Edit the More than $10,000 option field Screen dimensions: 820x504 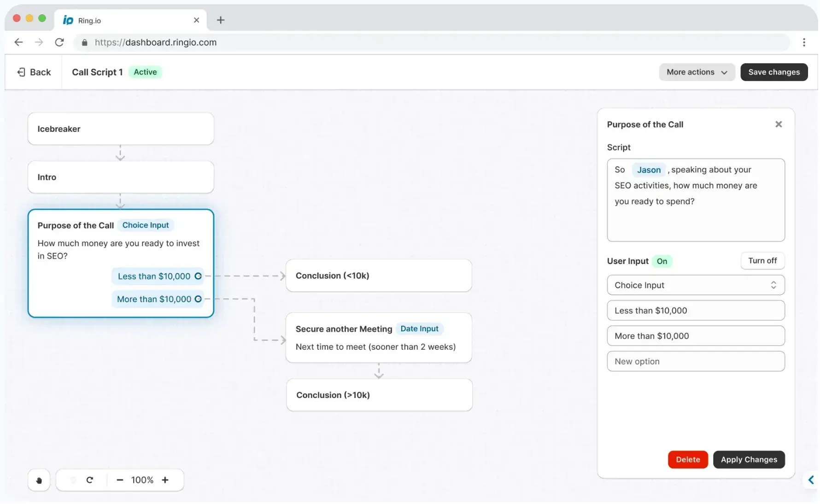696,336
